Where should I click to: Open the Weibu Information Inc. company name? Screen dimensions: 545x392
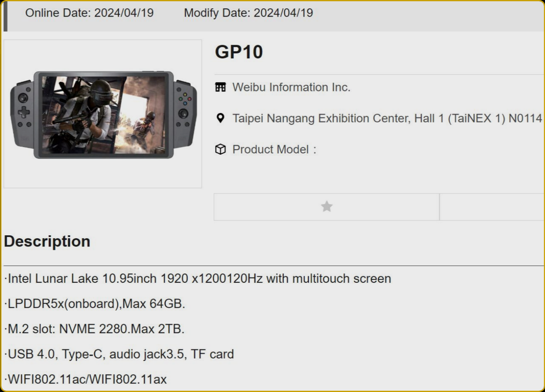click(291, 87)
